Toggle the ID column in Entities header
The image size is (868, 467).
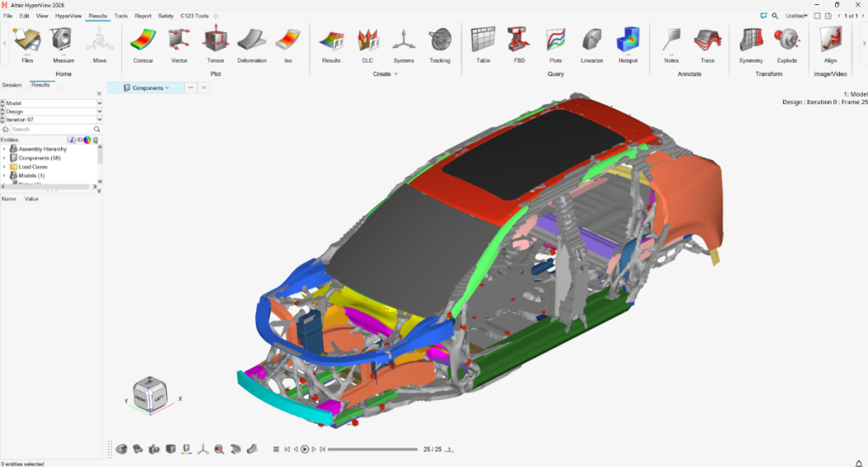coord(80,140)
